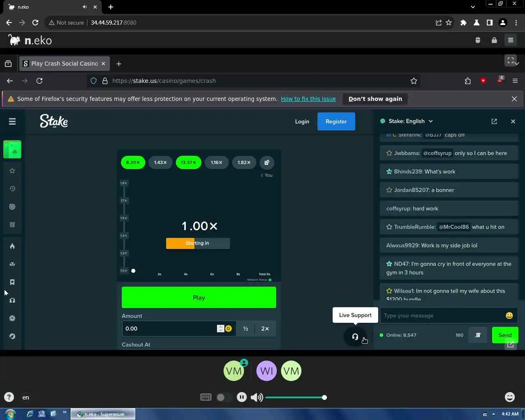Click n.eko mouse control icon
Viewport: 525px width, 420px height.
[477, 40]
